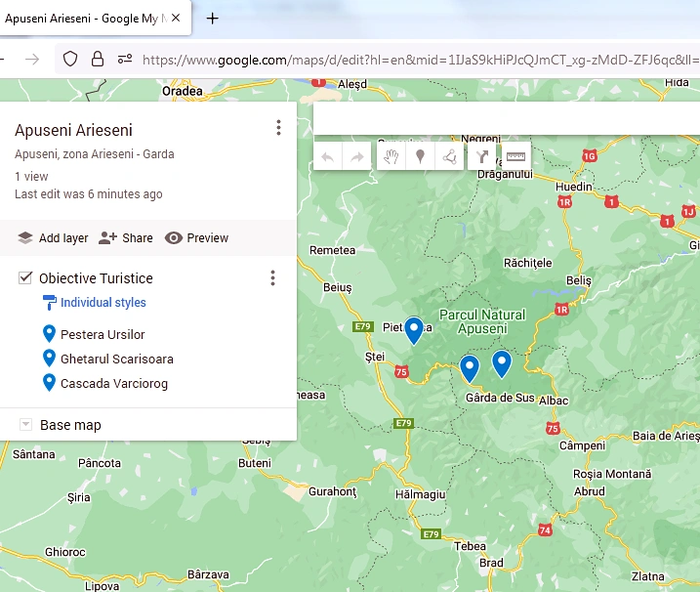Click the map marker near Pietroasa
This screenshot has width=700, height=592.
click(x=414, y=331)
